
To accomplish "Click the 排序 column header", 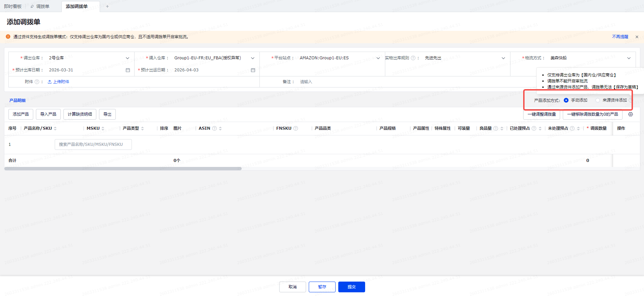I will coord(164,128).
